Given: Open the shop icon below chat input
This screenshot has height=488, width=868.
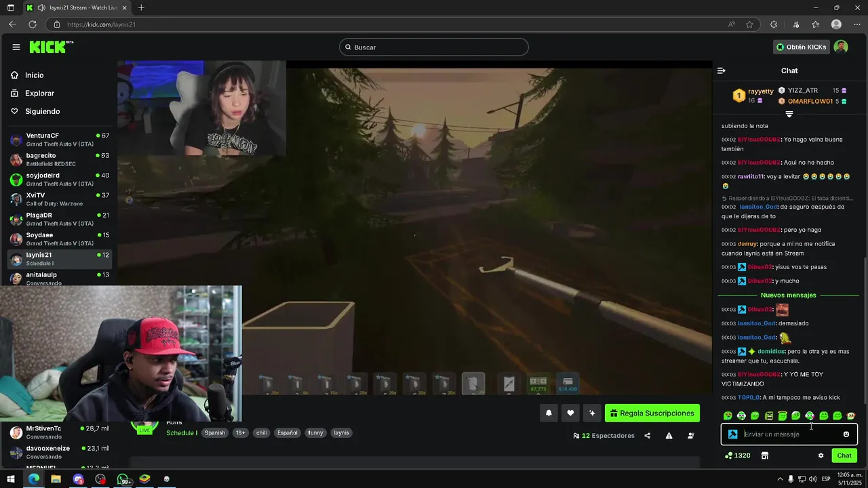Looking at the screenshot, I should pos(764,455).
